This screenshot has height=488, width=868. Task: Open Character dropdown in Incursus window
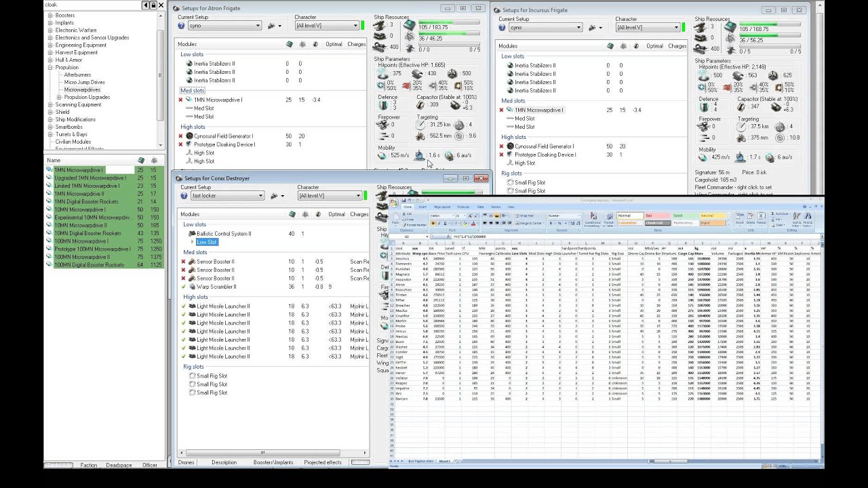(648, 28)
